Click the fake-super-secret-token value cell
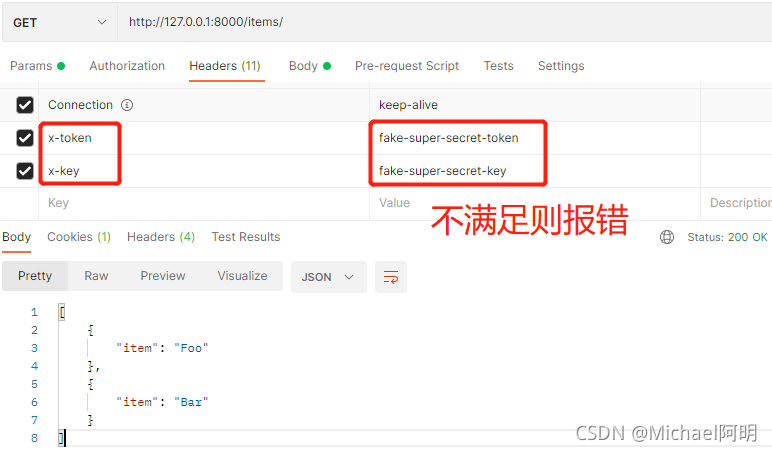Screen dimensions: 772x451 535,138
